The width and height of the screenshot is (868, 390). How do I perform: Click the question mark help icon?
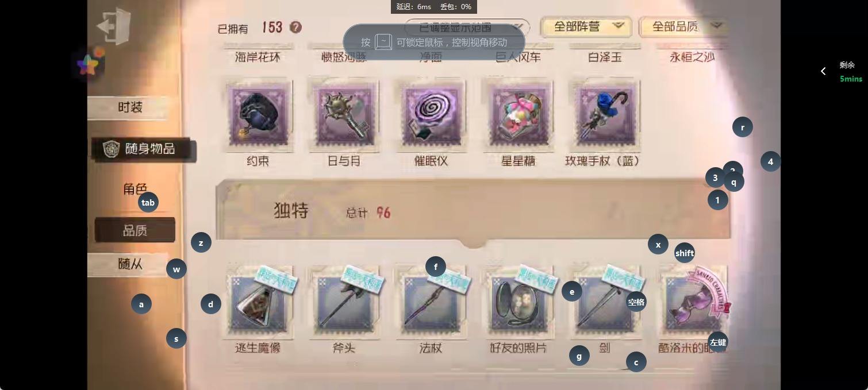[295, 27]
